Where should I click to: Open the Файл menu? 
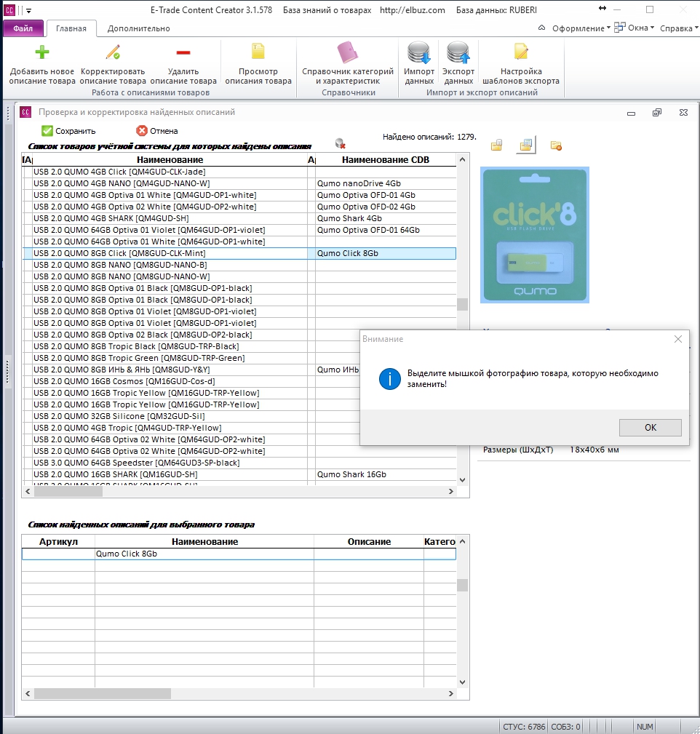(x=23, y=28)
